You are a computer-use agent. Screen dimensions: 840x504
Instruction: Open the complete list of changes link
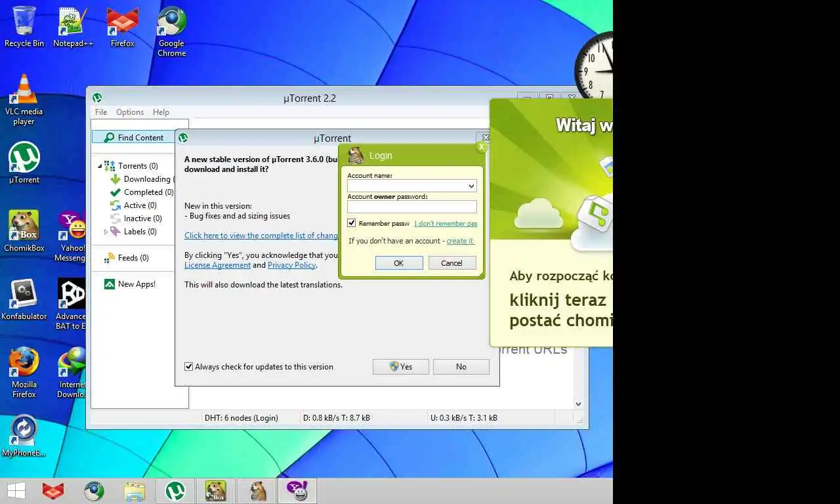261,236
